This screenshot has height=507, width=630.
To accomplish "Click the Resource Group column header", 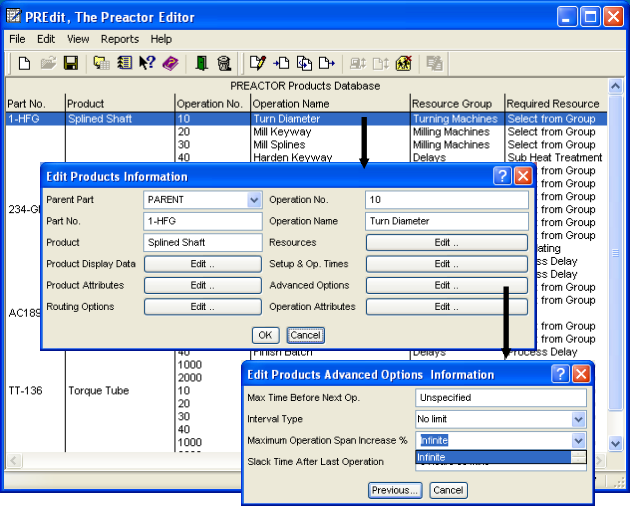I will pos(457,104).
